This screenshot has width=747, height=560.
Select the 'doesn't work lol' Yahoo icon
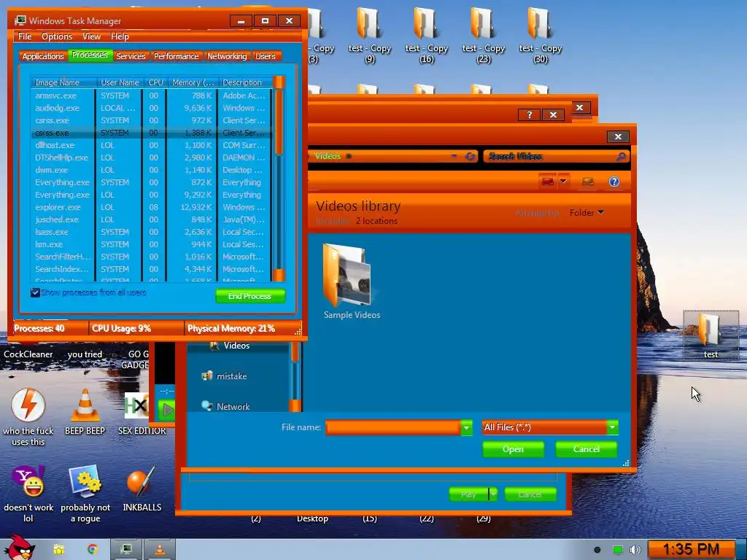point(28,494)
